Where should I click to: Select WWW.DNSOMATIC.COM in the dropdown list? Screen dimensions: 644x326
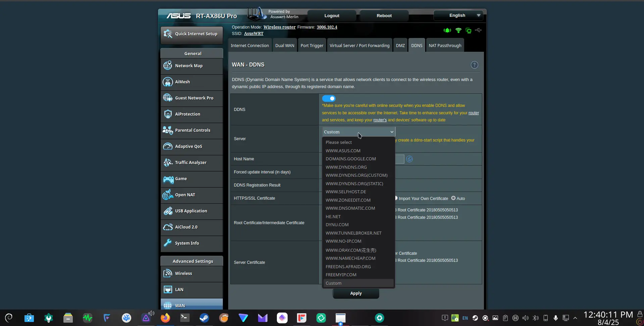tap(350, 208)
